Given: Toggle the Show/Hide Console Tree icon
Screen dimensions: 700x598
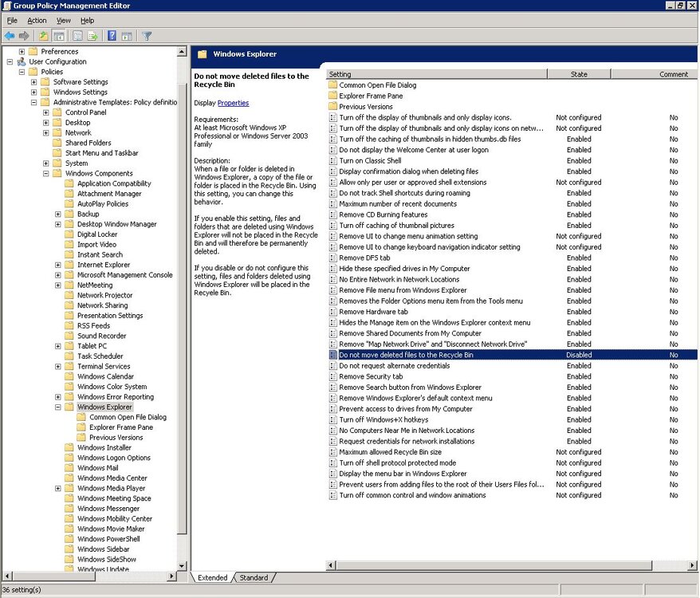Looking at the screenshot, I should click(58, 36).
